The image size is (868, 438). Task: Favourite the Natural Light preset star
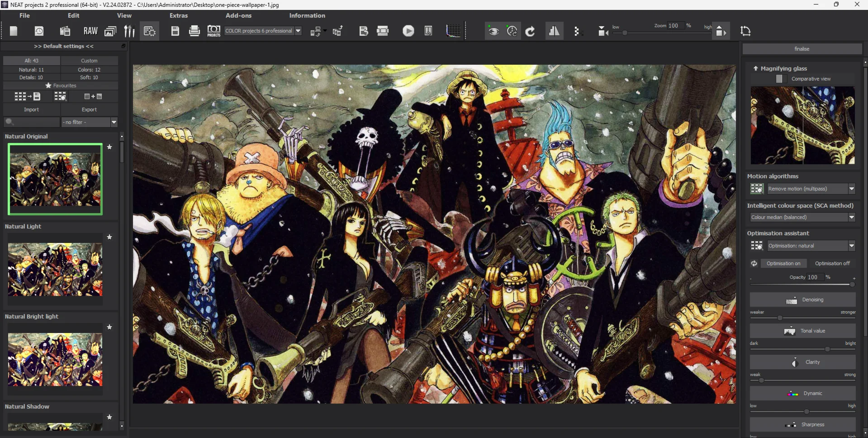tap(109, 237)
